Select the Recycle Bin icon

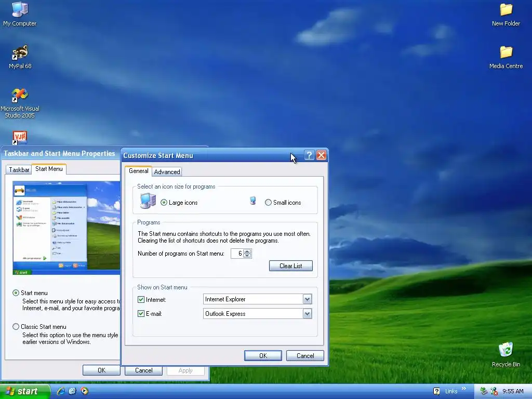click(x=506, y=354)
